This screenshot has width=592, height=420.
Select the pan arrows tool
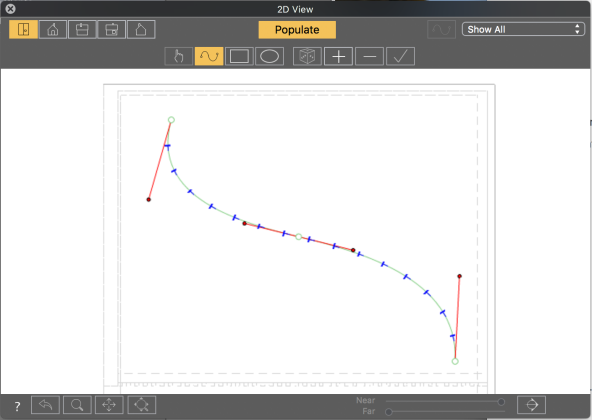pos(109,405)
